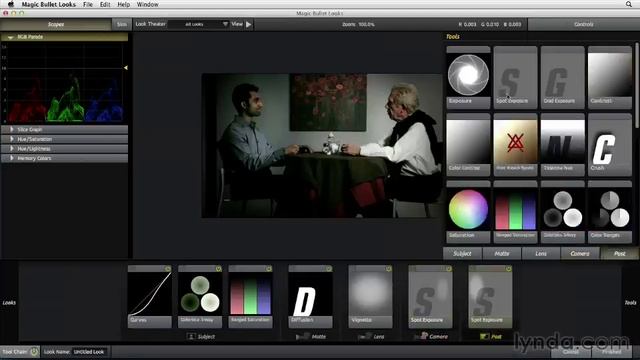Disable the chain Colorista 3-Way checkbox
The height and width of the screenshot is (360, 640).
(218, 269)
